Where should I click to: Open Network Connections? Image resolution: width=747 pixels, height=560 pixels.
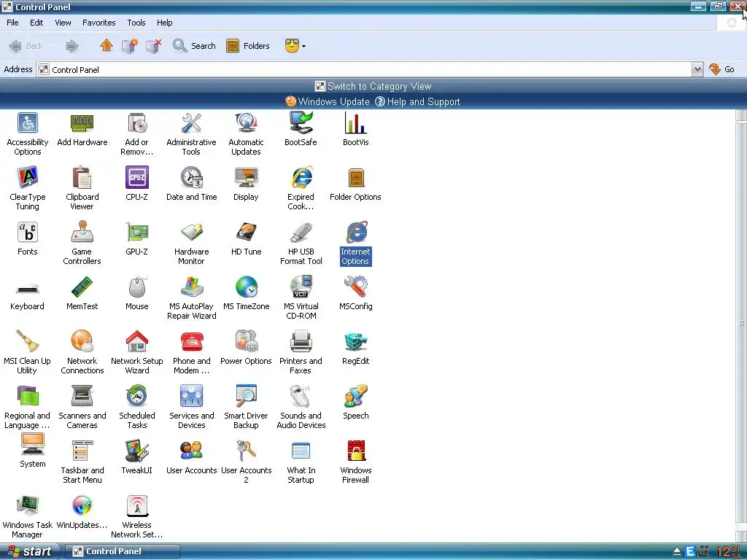tap(82, 342)
